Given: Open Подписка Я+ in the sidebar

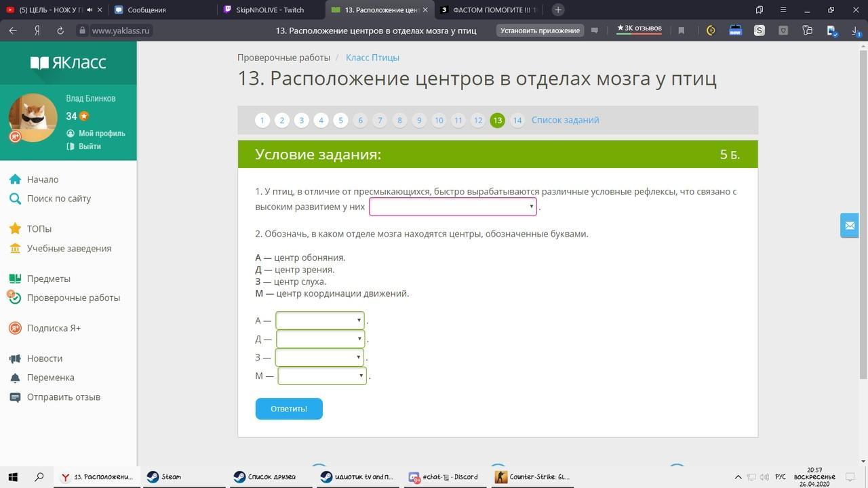Looking at the screenshot, I should tap(54, 328).
